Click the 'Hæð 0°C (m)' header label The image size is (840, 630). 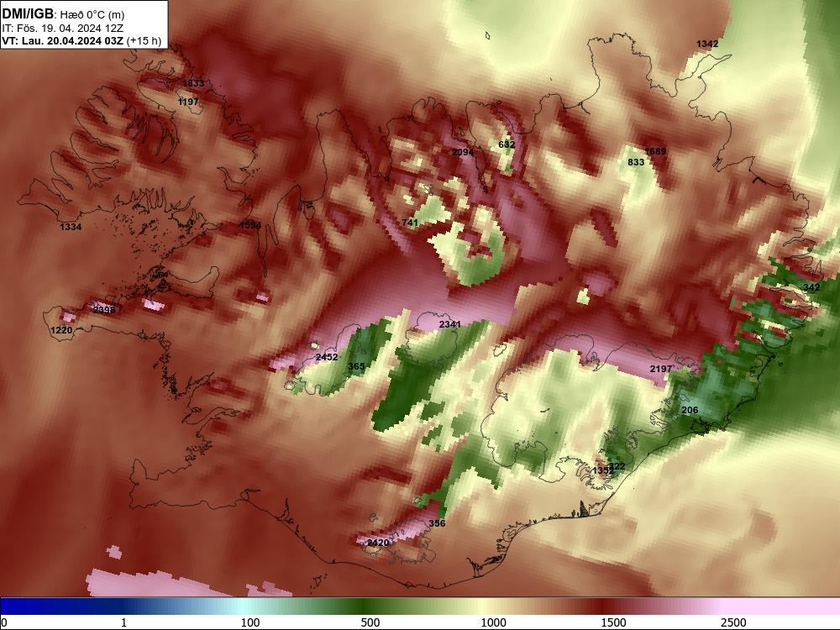coord(92,15)
